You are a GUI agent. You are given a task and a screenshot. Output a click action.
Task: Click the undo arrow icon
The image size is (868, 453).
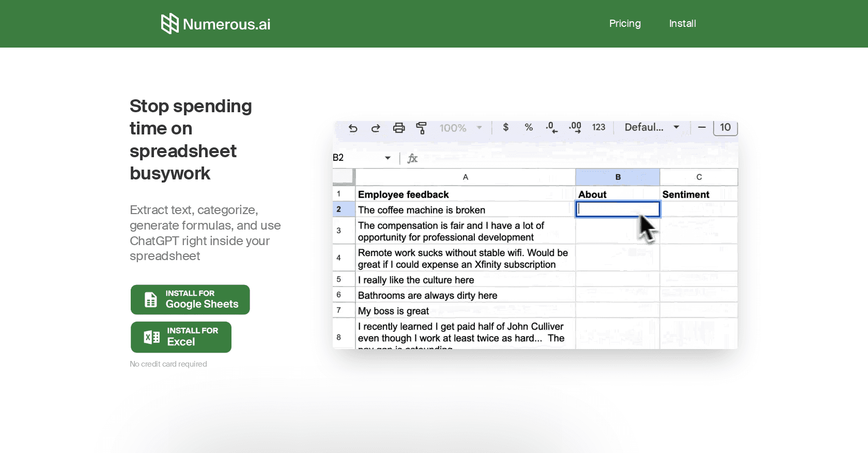coord(353,128)
